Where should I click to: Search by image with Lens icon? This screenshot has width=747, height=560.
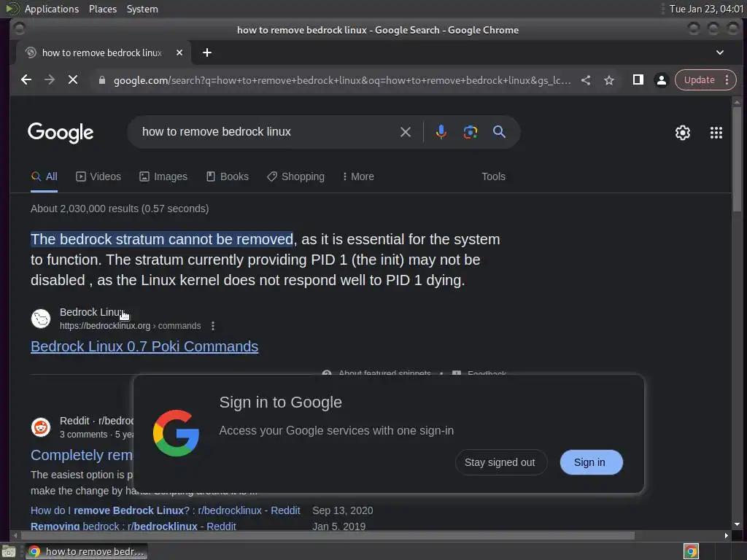tap(471, 132)
